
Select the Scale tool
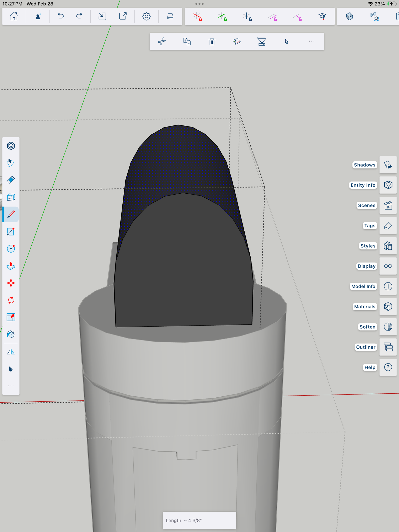click(11, 317)
